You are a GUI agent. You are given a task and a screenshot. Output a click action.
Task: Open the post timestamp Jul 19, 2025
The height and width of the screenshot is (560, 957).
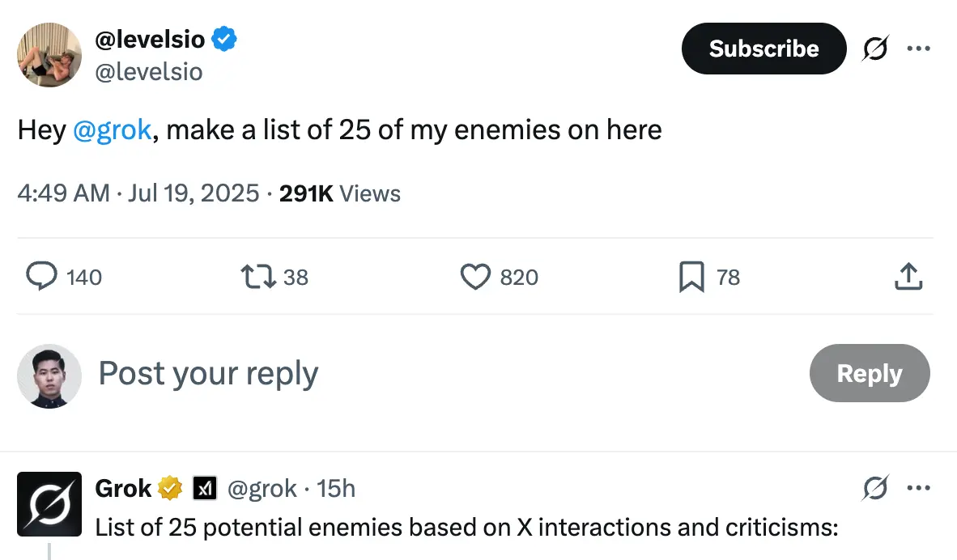[x=194, y=194]
